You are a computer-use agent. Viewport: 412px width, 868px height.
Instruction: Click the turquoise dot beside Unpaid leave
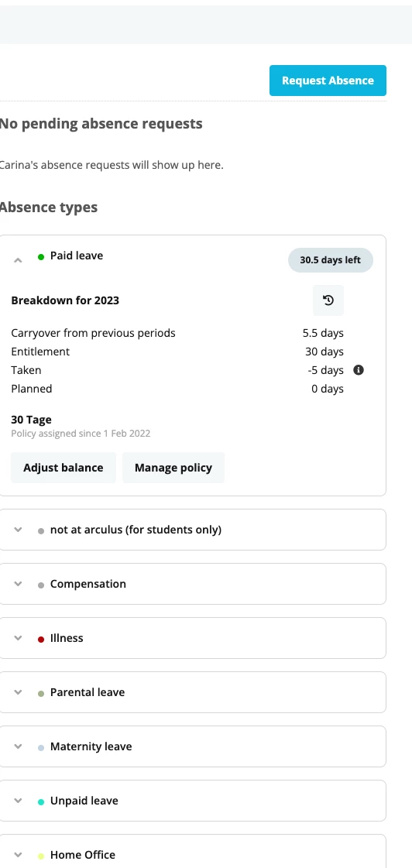41,802
